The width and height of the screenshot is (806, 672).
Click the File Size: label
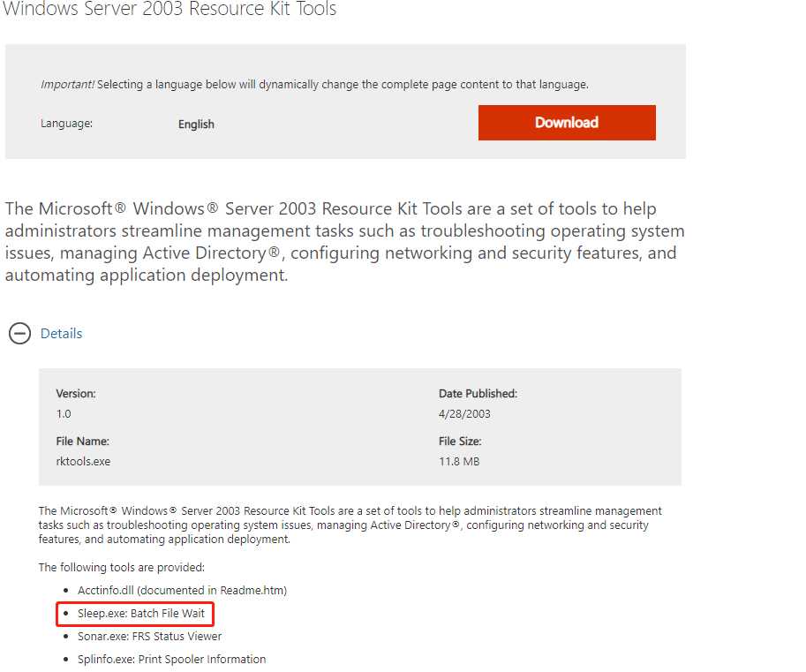tap(460, 442)
